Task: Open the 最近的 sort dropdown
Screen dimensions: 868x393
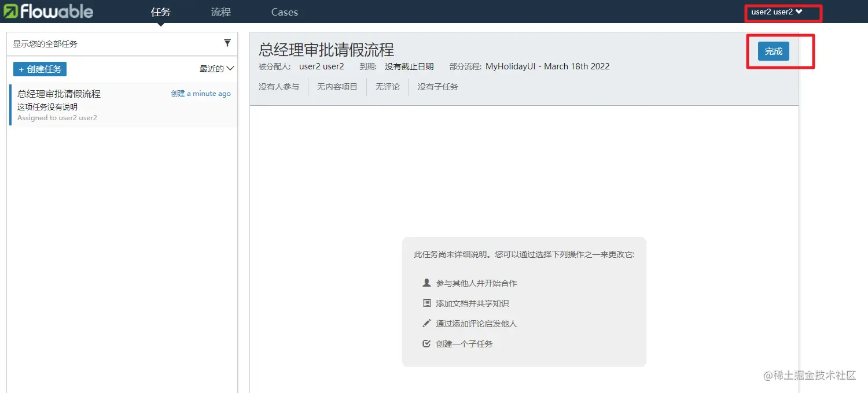Action: [217, 68]
